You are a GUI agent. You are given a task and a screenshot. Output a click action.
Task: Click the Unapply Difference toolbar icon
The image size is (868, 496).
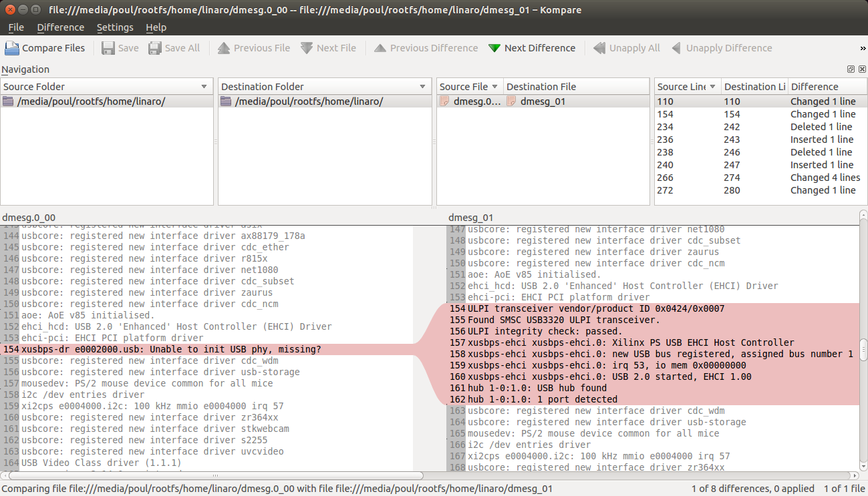click(x=676, y=48)
